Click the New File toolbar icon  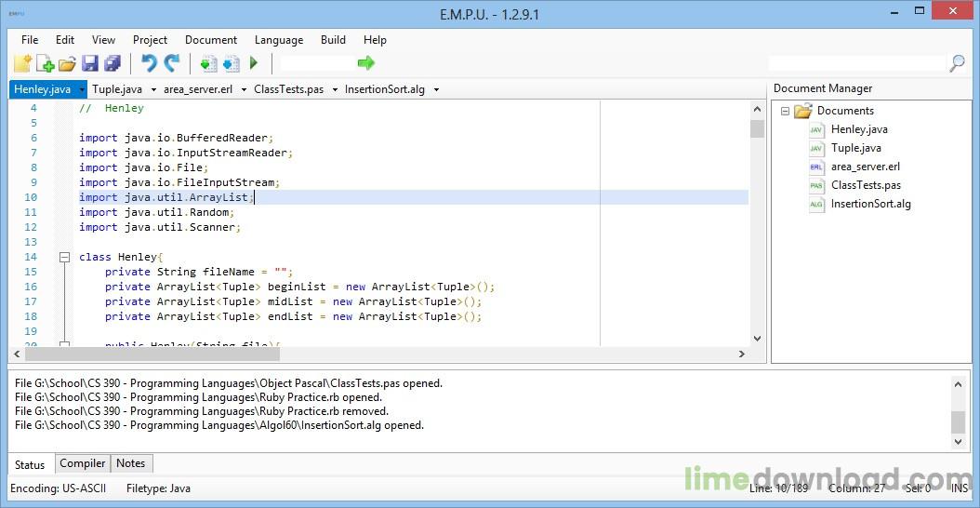[22, 63]
